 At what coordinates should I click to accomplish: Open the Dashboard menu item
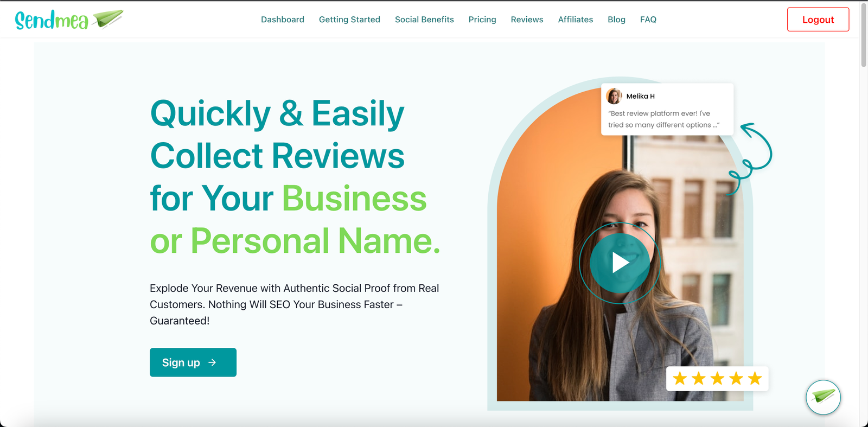coord(283,20)
